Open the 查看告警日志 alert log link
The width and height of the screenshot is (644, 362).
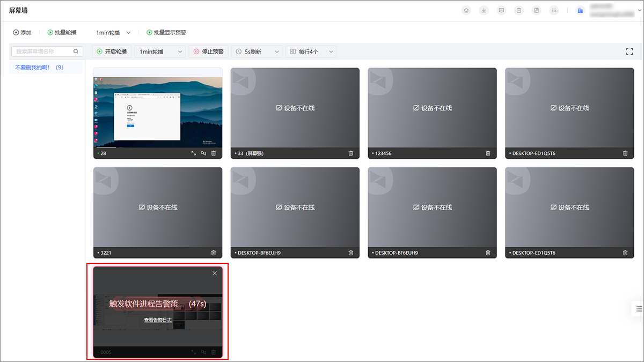click(158, 320)
